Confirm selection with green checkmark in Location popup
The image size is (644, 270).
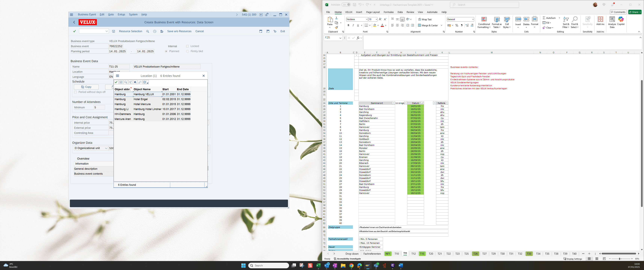tap(116, 82)
